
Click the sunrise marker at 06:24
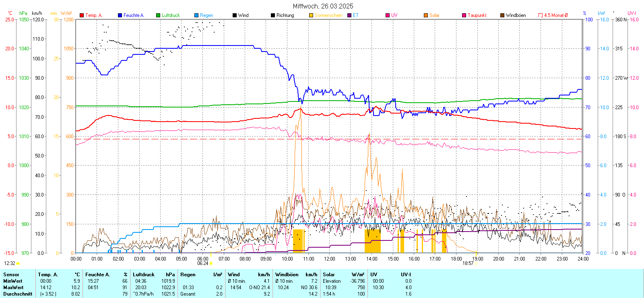click(x=211, y=263)
